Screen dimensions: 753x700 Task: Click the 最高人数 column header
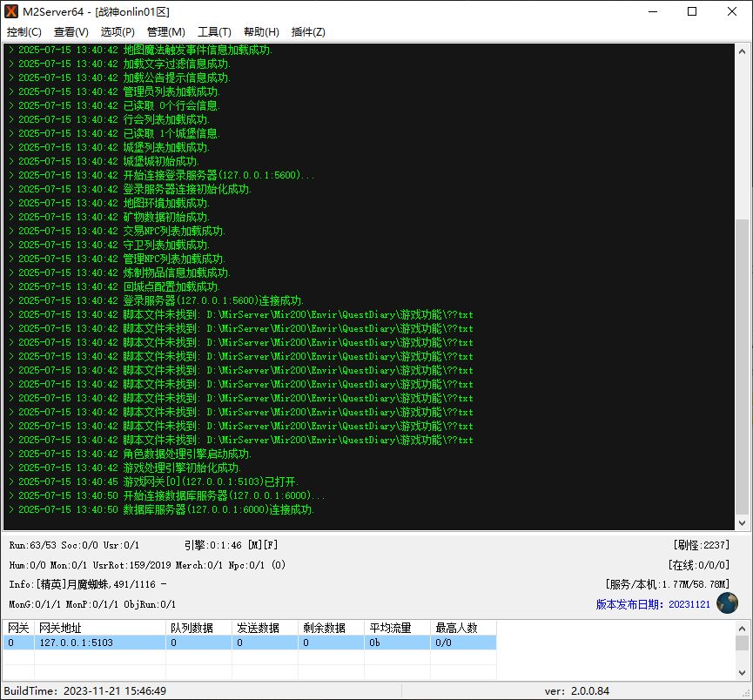[x=463, y=628]
